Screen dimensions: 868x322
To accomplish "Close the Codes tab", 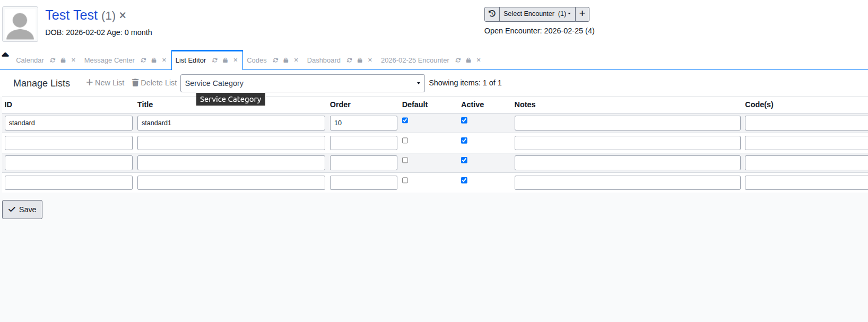I will point(296,60).
